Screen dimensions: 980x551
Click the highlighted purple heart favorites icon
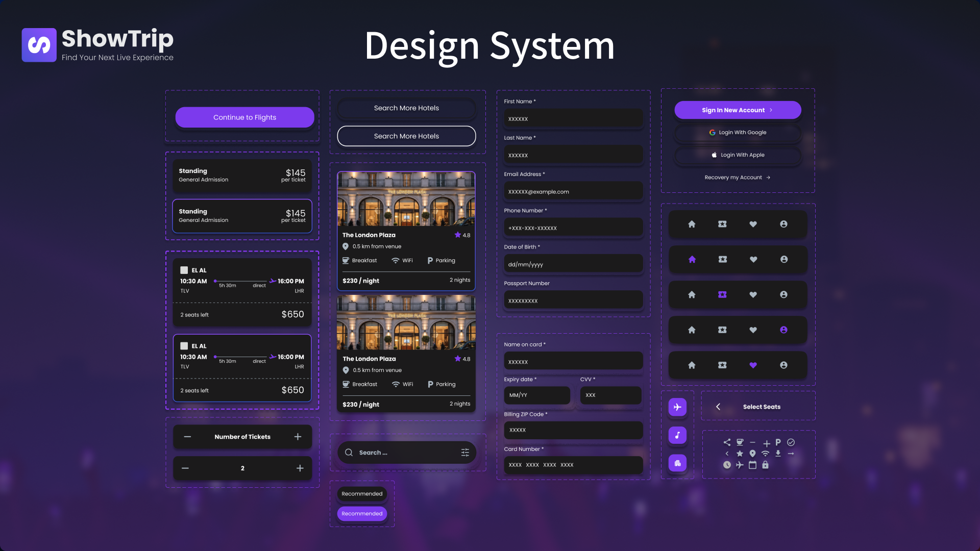753,365
